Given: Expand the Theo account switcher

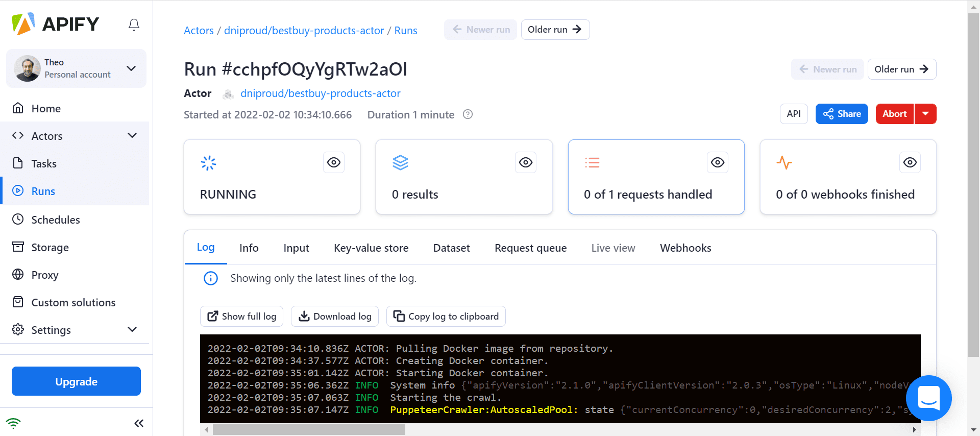Looking at the screenshot, I should 131,68.
